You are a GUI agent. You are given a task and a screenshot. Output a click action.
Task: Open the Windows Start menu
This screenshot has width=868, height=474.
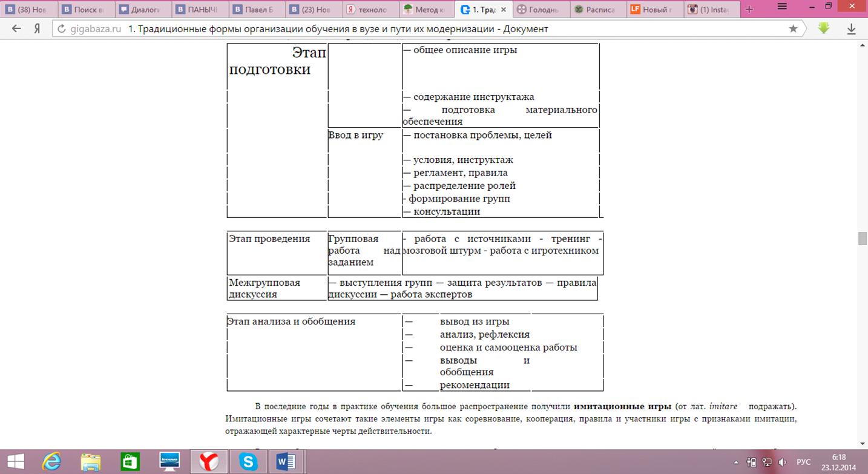16,461
